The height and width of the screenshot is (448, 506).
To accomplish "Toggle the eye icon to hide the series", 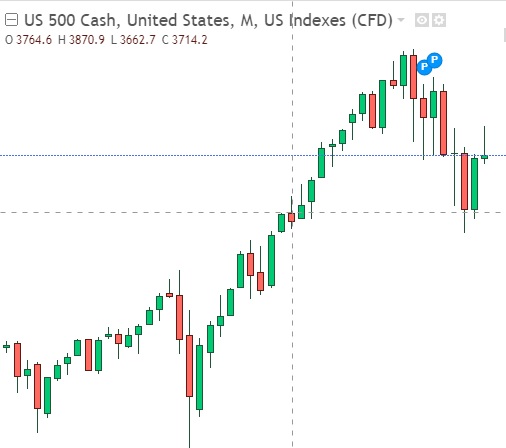I will click(422, 20).
